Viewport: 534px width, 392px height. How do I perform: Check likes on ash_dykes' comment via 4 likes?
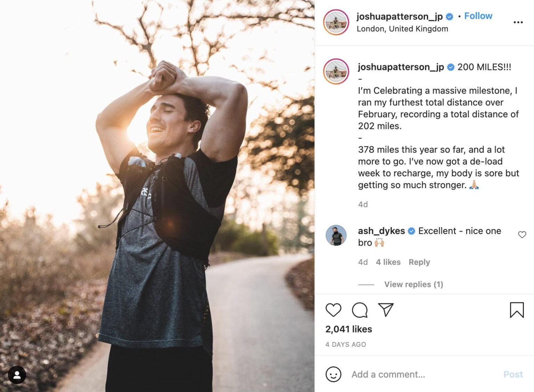pyautogui.click(x=388, y=262)
